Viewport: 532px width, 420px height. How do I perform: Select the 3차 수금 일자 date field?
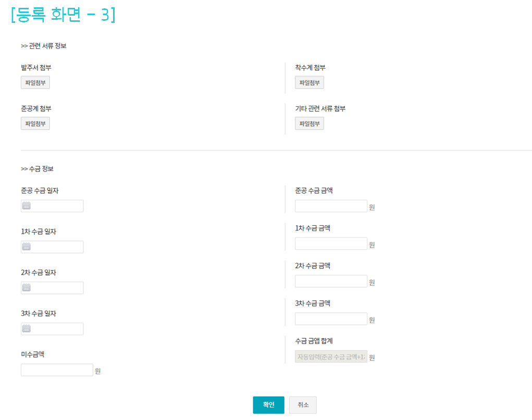click(57, 329)
